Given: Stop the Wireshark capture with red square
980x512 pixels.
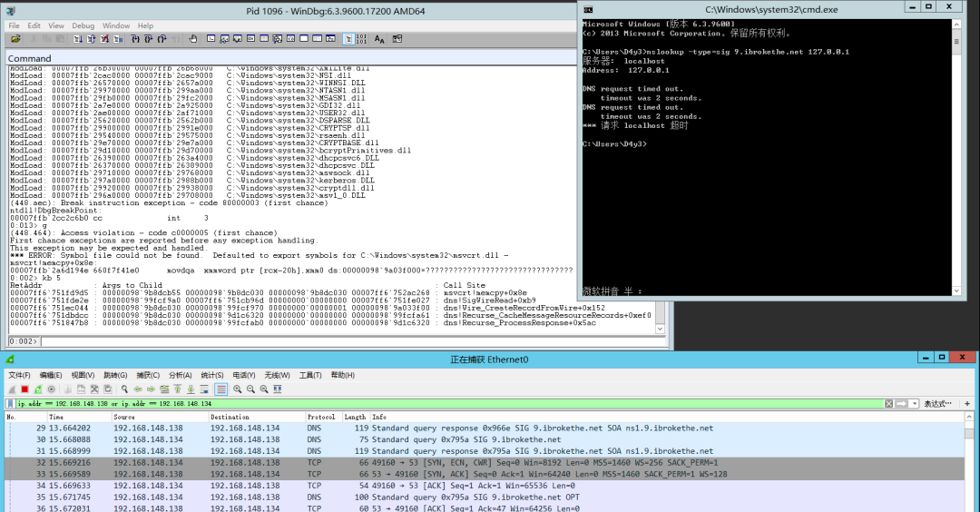Looking at the screenshot, I should click(24, 389).
